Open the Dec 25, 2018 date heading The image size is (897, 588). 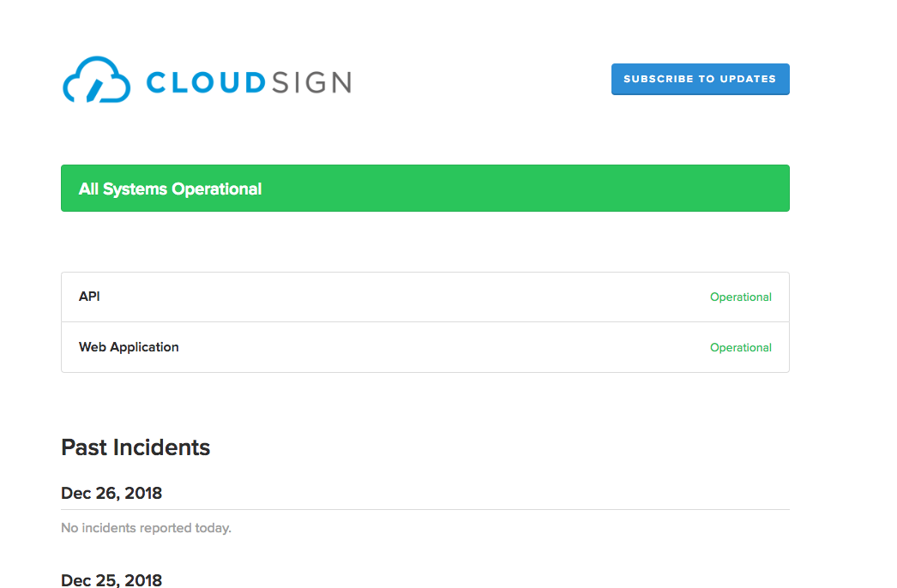coord(111,579)
